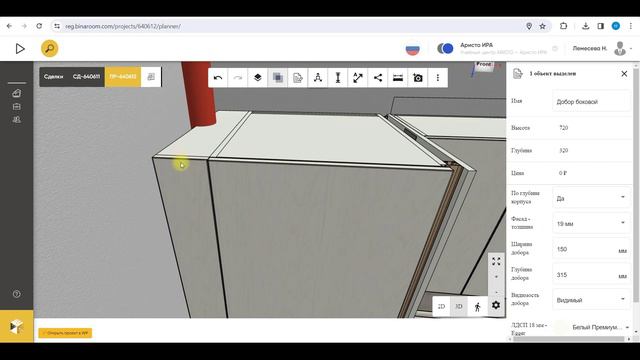Click the Russian flag language icon
The height and width of the screenshot is (360, 640).
(x=413, y=49)
